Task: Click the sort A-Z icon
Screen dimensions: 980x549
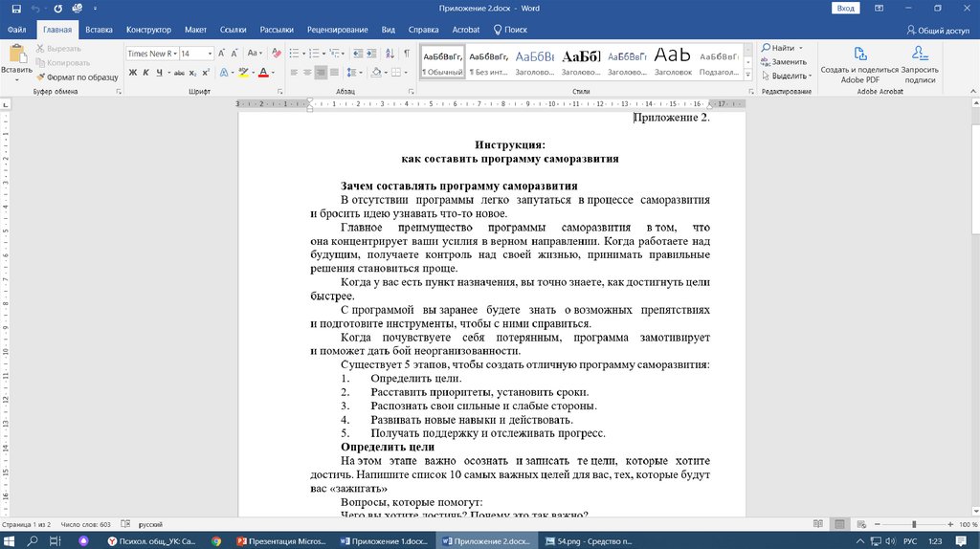Action: pos(390,54)
